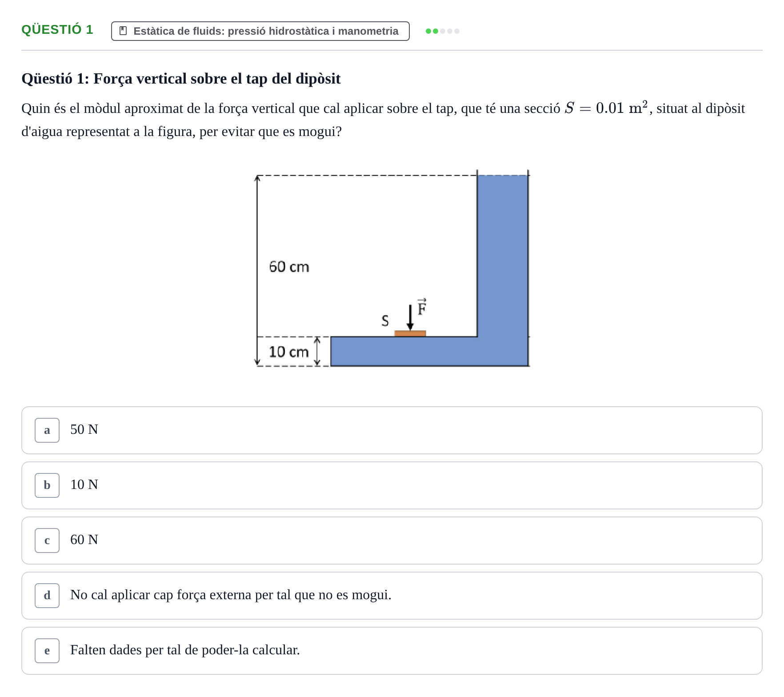784x697 pixels.
Task: Click the 60 cm label in figure
Action: coord(289,267)
